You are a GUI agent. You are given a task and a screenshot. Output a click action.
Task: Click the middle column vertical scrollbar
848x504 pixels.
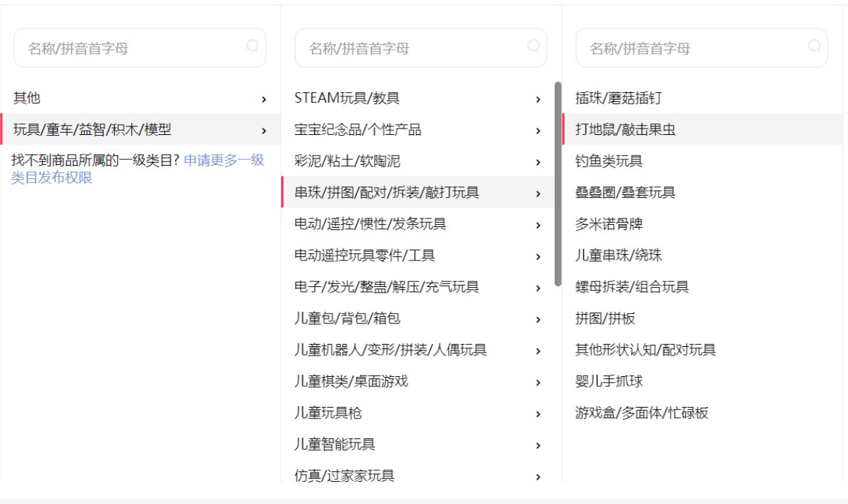point(557,183)
